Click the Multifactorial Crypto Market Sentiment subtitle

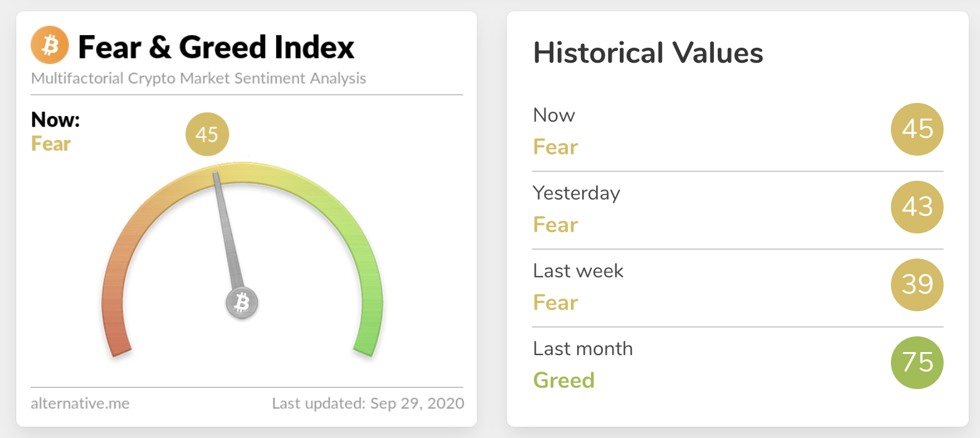point(198,78)
